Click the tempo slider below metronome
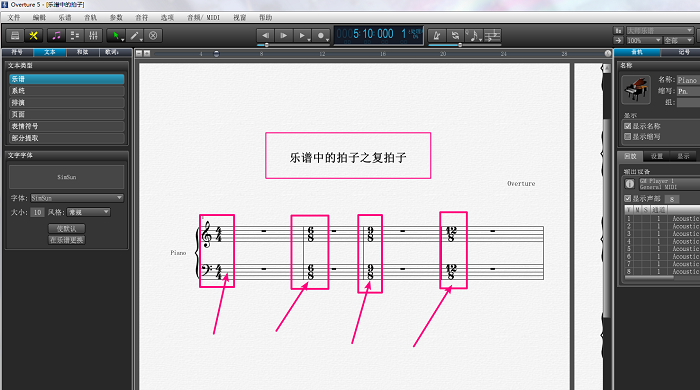 click(x=464, y=45)
